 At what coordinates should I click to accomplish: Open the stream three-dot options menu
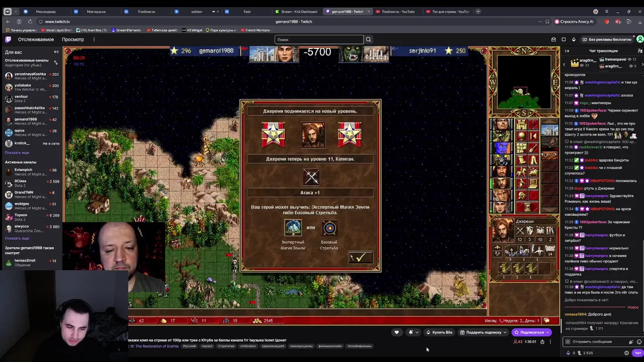pos(550,342)
